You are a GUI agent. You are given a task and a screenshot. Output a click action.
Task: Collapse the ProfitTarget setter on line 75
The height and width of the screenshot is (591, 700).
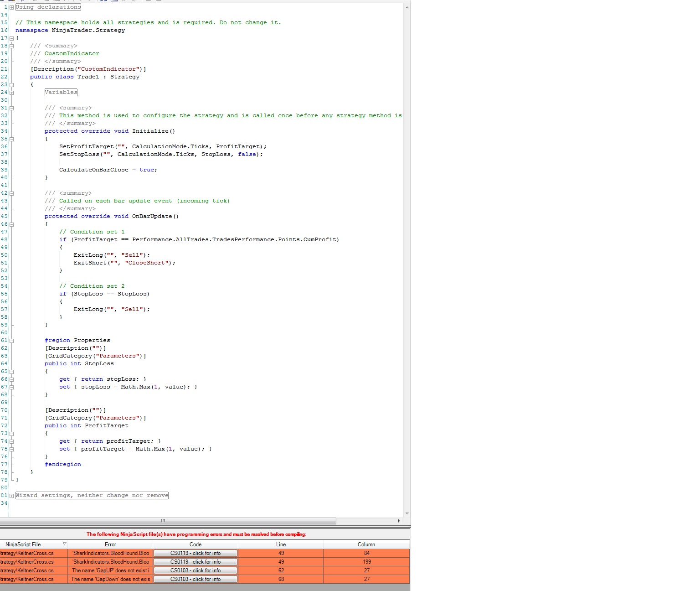[11, 449]
